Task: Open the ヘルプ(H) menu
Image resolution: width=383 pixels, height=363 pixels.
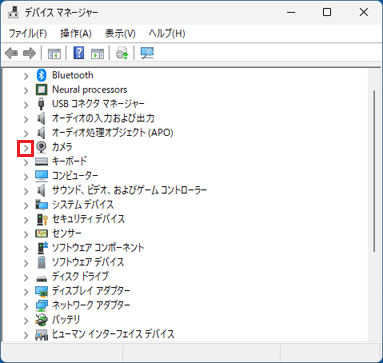Action: pos(167,33)
